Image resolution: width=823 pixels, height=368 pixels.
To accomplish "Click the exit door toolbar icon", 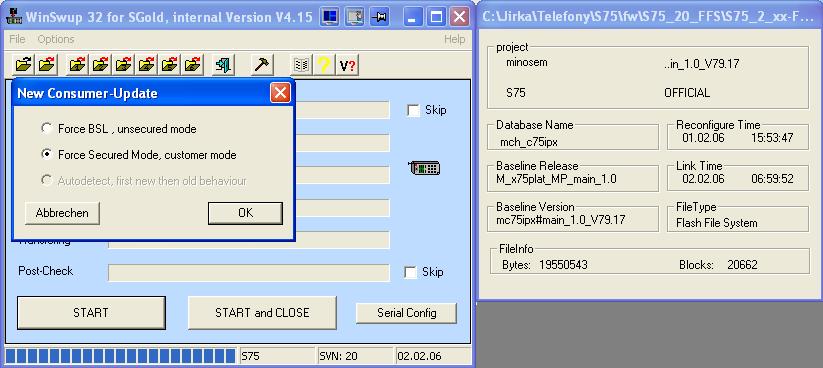I will [x=223, y=65].
